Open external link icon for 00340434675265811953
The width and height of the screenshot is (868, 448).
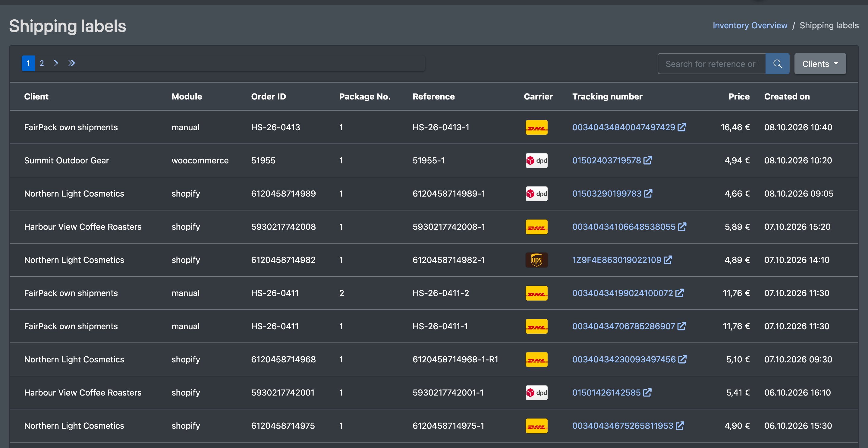680,425
